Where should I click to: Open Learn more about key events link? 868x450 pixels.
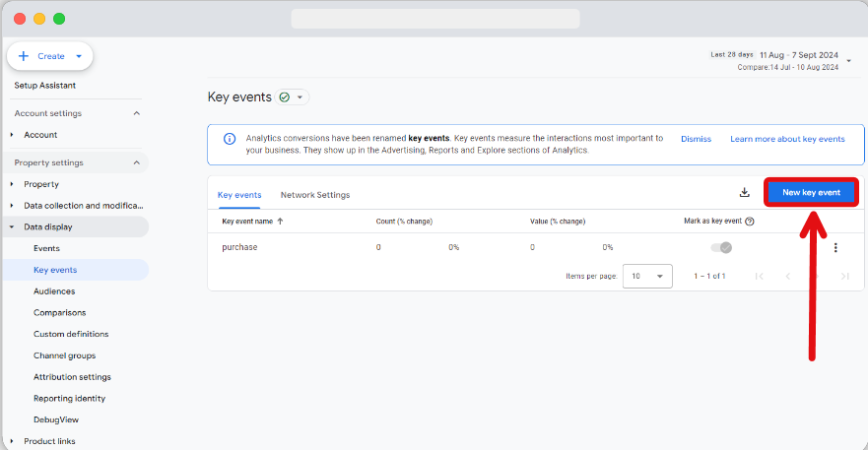tap(787, 139)
